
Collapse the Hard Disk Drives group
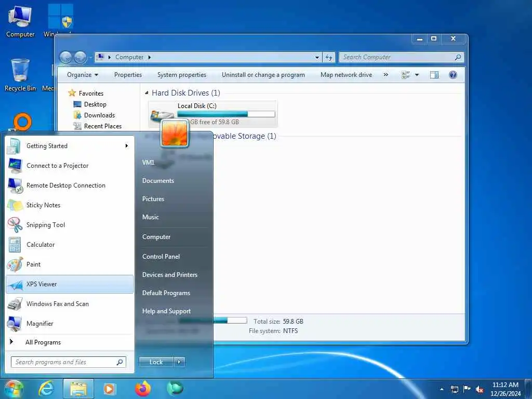[147, 92]
